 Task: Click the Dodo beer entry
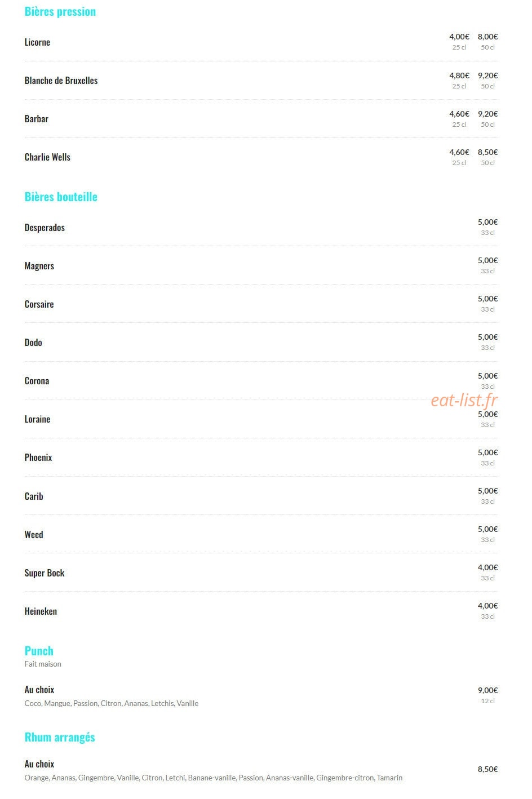click(x=33, y=343)
